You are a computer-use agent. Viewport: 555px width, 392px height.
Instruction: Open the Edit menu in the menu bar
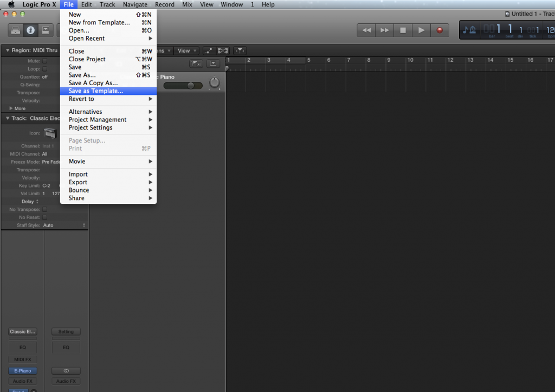pyautogui.click(x=86, y=4)
